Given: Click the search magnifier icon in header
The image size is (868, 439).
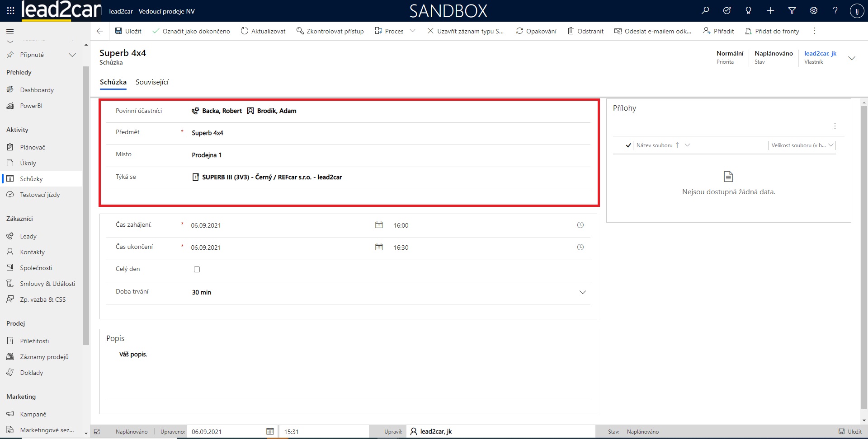Looking at the screenshot, I should point(705,10).
